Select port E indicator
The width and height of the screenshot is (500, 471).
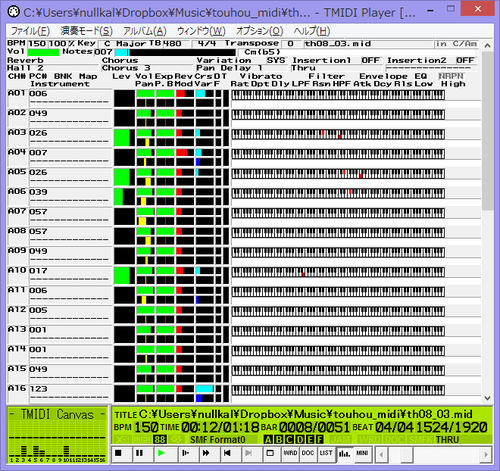coord(309,440)
